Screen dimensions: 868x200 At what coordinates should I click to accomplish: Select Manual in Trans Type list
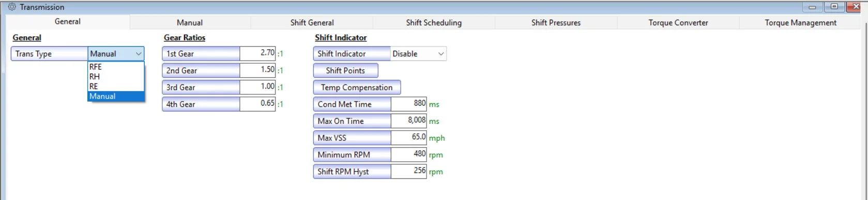point(116,96)
